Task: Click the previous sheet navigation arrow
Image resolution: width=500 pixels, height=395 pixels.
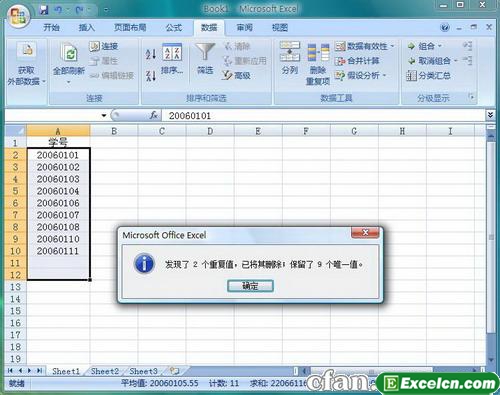Action: coord(21,370)
